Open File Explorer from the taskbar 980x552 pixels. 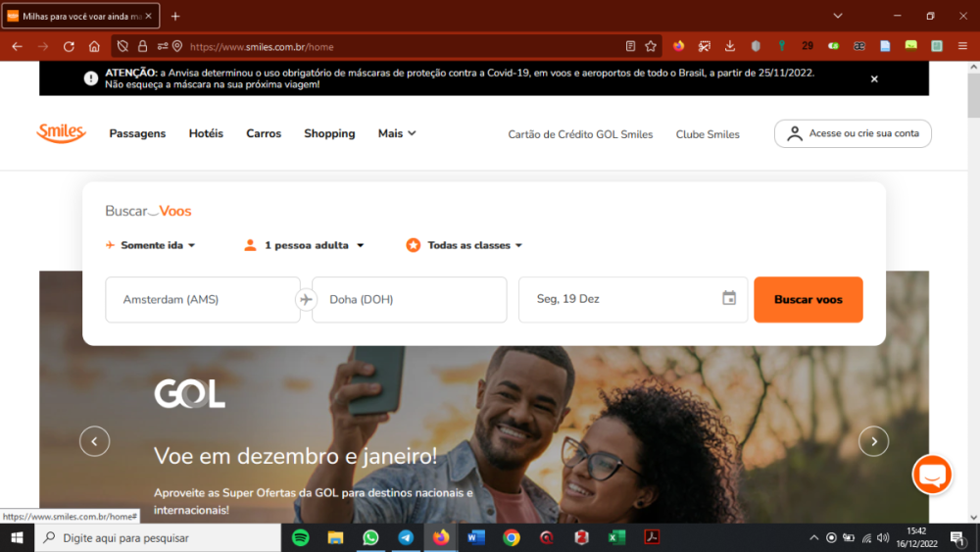[335, 537]
